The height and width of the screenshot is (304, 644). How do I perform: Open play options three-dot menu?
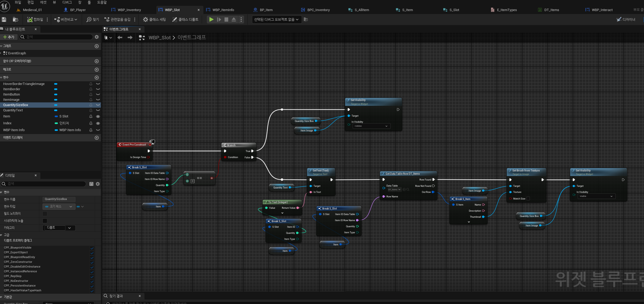[241, 19]
